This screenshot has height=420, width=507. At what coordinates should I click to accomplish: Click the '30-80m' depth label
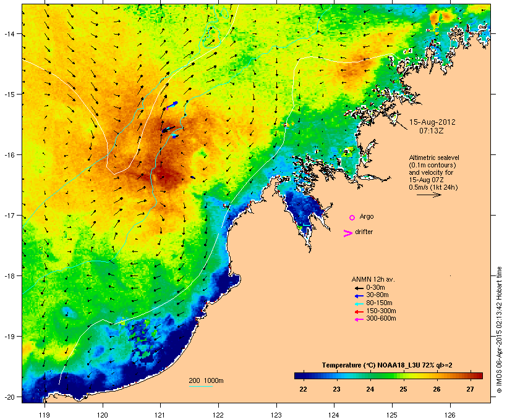point(377,295)
